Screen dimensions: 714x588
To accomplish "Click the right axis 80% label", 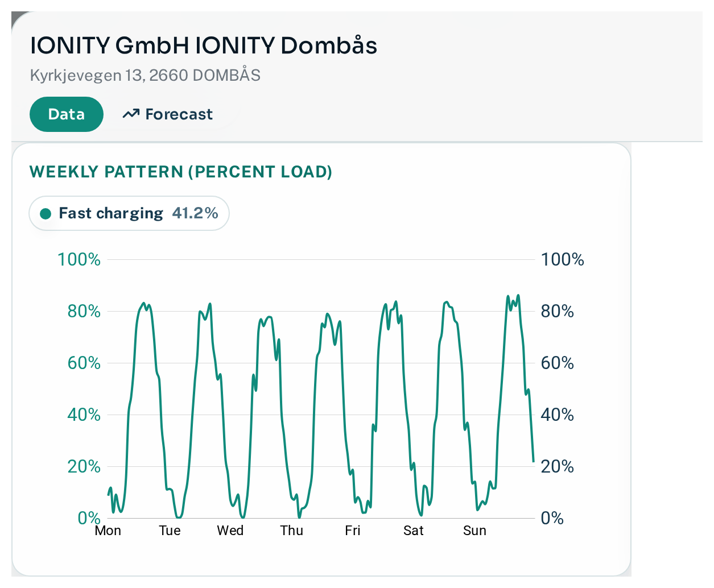I will (558, 312).
